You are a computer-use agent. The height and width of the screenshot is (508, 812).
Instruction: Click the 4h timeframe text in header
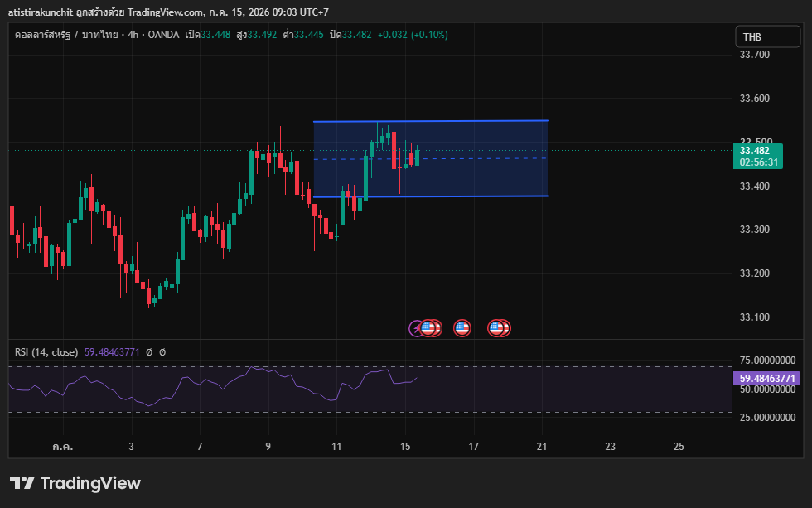133,35
